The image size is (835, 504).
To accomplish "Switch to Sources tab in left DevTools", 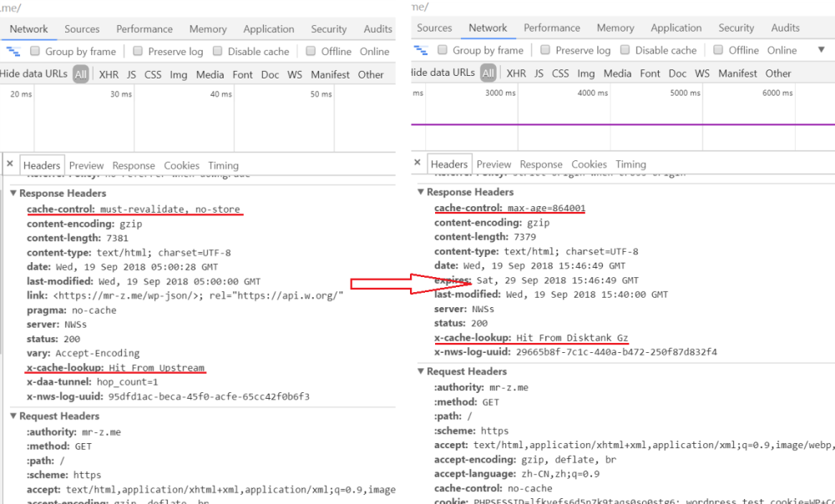I will coord(82,29).
